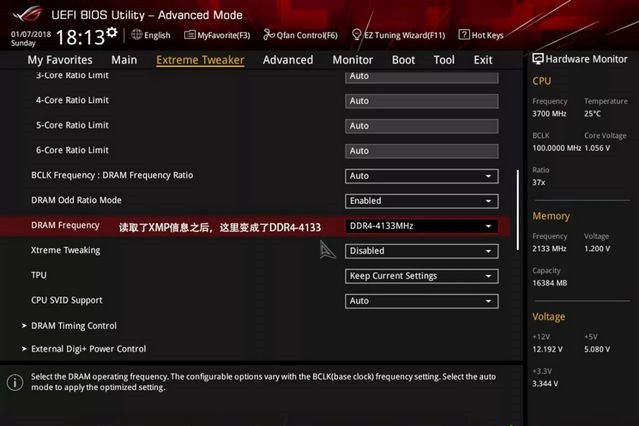Click the Core Voltage 1.056 V value
This screenshot has height=426, width=639.
coord(597,148)
